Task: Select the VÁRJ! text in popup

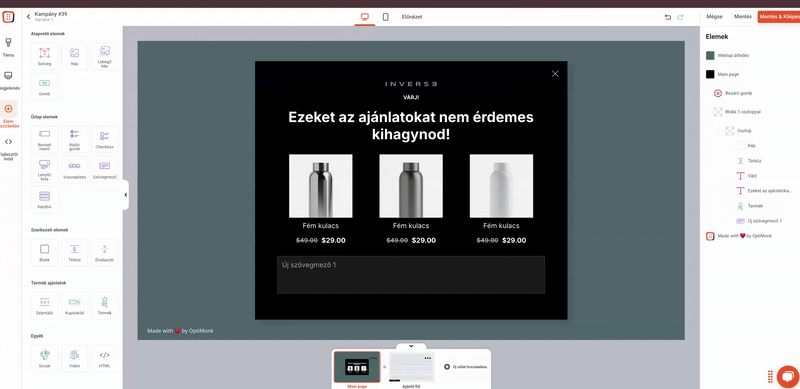Action: [411, 97]
